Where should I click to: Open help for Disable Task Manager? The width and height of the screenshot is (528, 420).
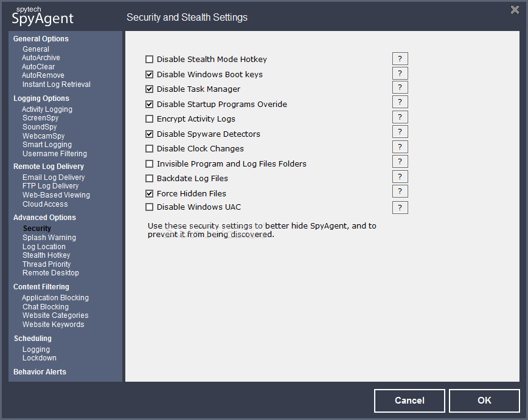pyautogui.click(x=400, y=88)
